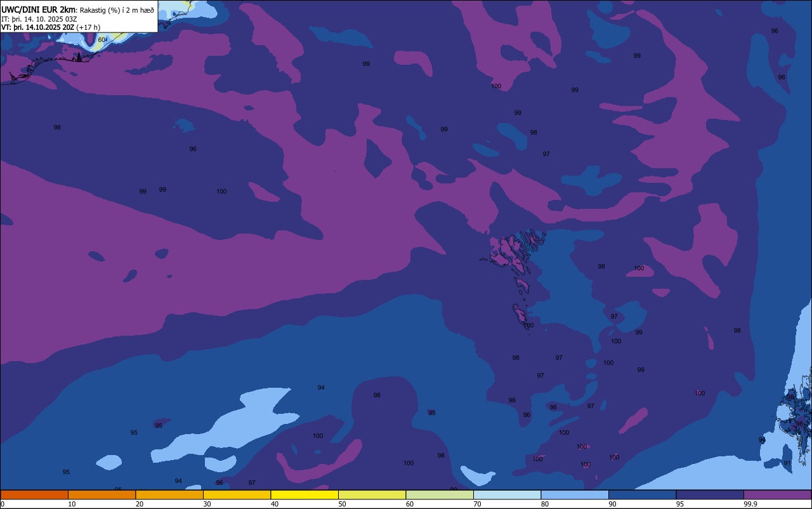812x509 pixels.
Task: Click the legend scale label '40'
Action: point(274,504)
